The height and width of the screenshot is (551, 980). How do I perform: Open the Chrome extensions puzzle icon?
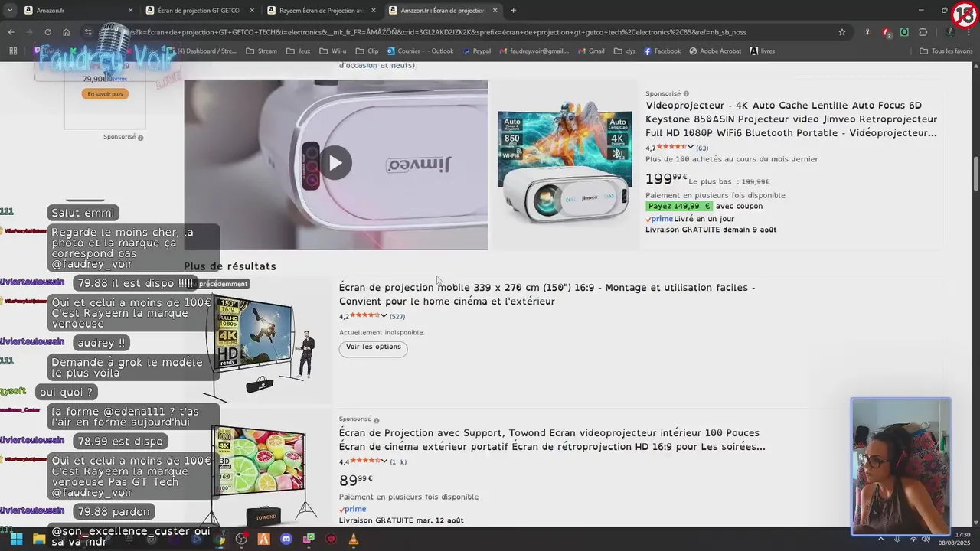coord(923,32)
